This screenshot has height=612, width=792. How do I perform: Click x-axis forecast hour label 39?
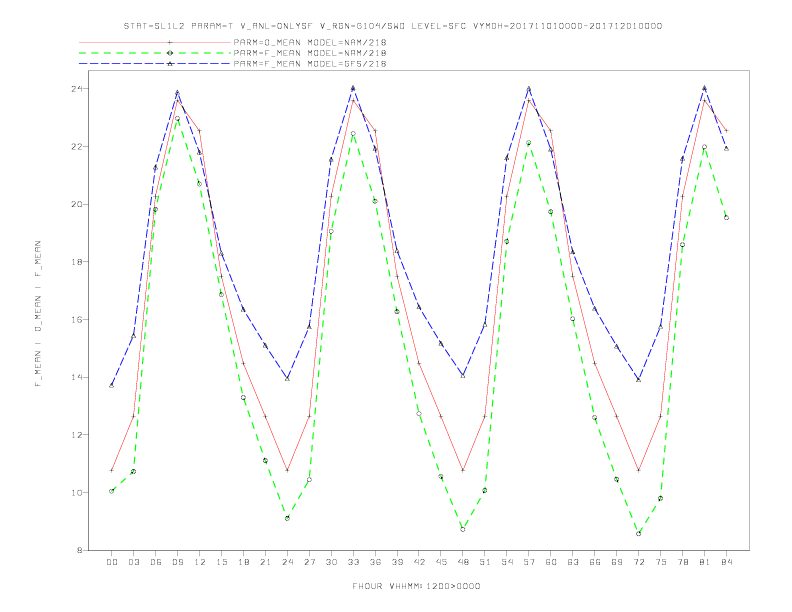(397, 562)
